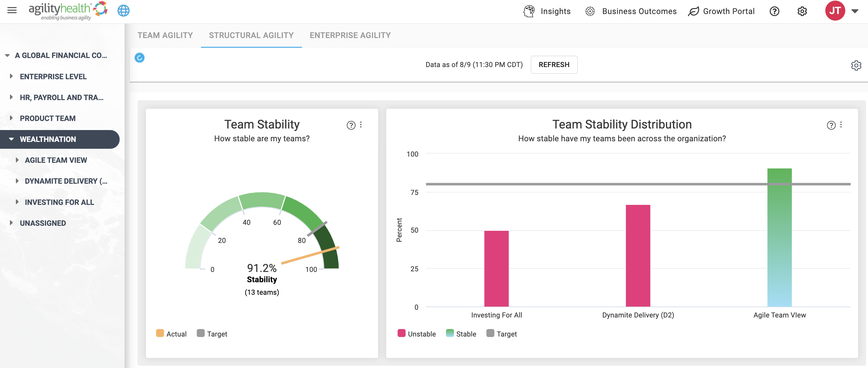Collapse the Wealthnation tree node
The image size is (868, 368).
tap(11, 139)
